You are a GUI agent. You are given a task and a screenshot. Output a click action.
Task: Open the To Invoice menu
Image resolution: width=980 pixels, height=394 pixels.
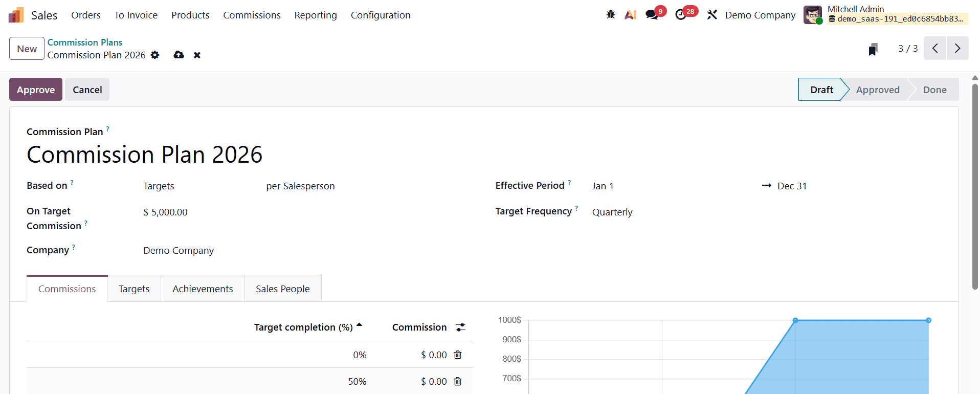pyautogui.click(x=136, y=15)
